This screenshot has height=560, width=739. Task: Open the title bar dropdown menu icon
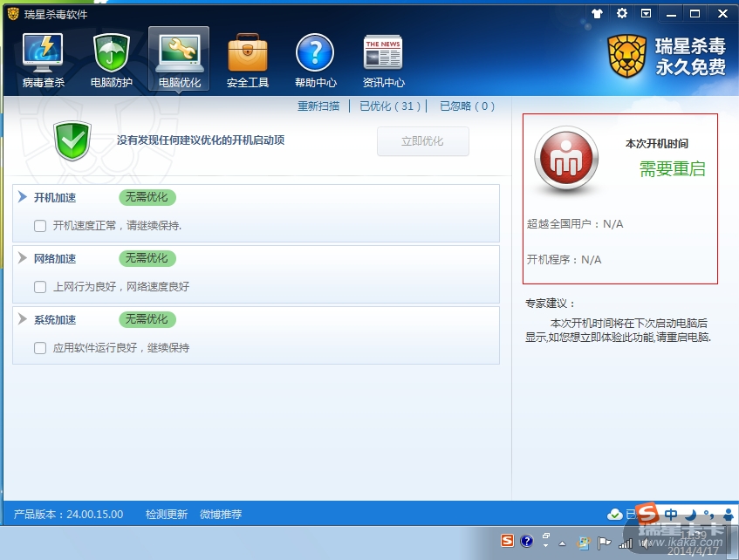tap(647, 13)
